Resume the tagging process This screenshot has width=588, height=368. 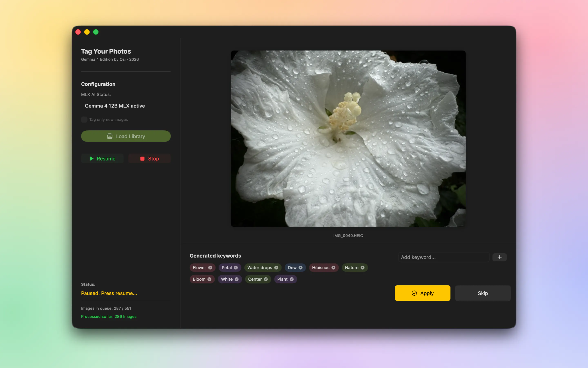click(x=102, y=159)
